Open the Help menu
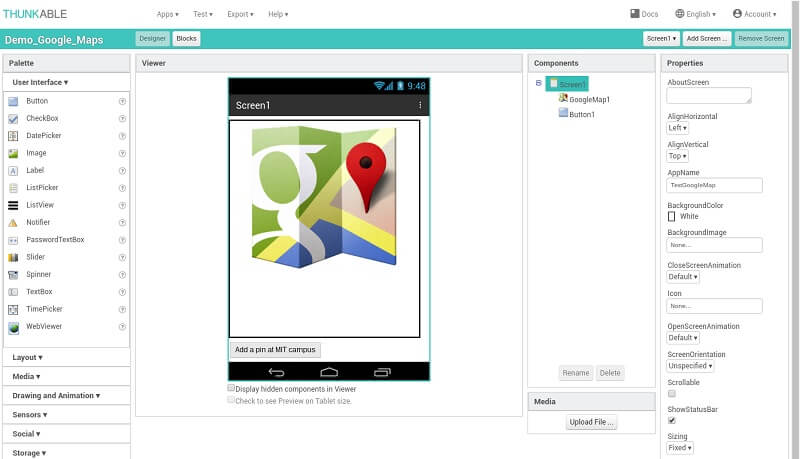 coord(278,14)
